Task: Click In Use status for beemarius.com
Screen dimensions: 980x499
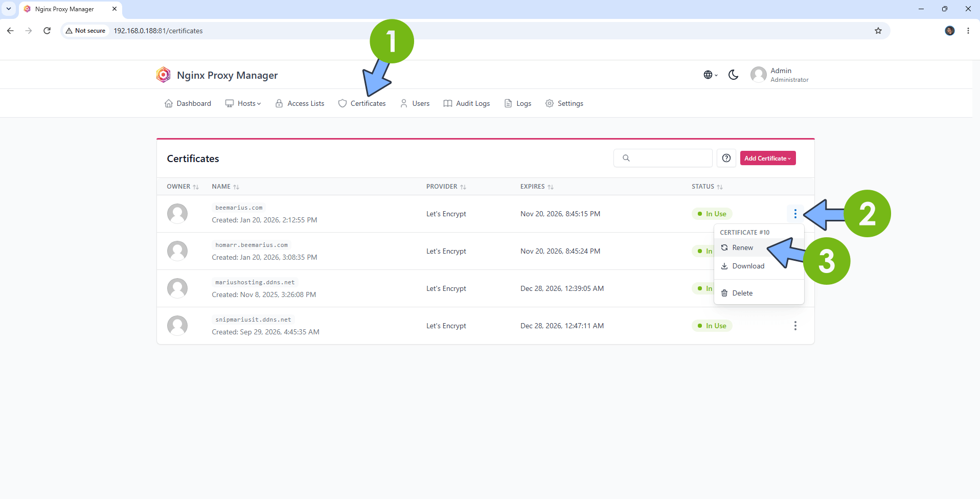Action: 712,214
